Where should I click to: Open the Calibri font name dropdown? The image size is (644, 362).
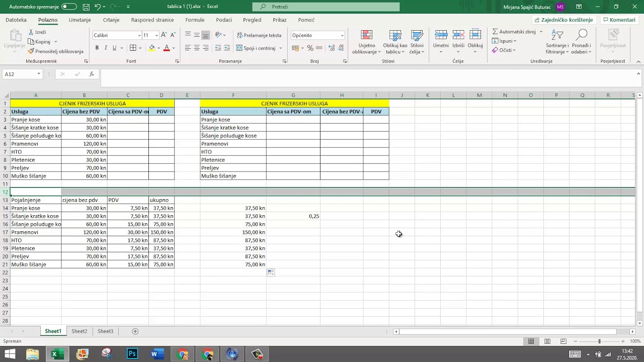(x=139, y=35)
